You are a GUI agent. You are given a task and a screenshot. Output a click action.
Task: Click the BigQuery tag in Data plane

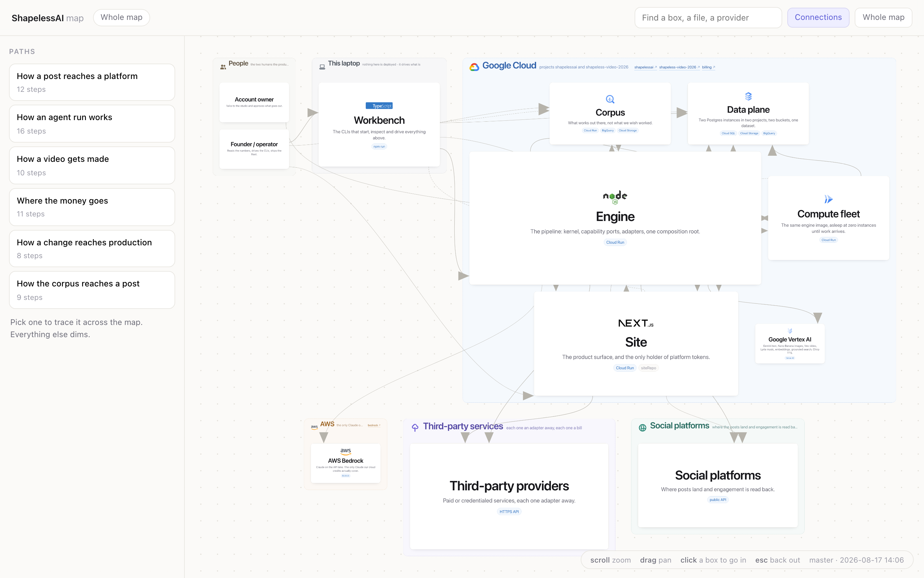coord(769,133)
